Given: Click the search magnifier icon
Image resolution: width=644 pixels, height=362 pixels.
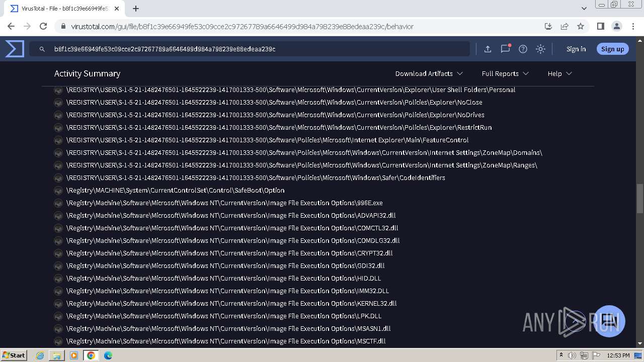Looking at the screenshot, I should pyautogui.click(x=42, y=49).
